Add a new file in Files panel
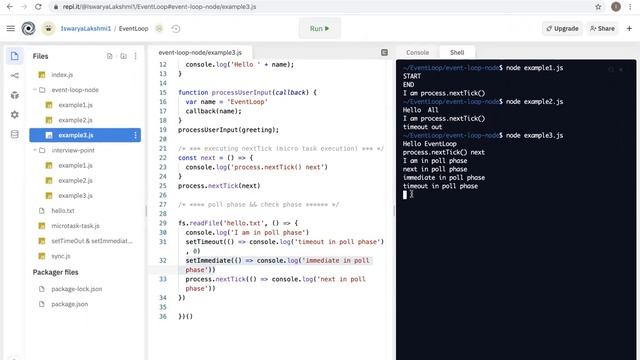 click(109, 56)
